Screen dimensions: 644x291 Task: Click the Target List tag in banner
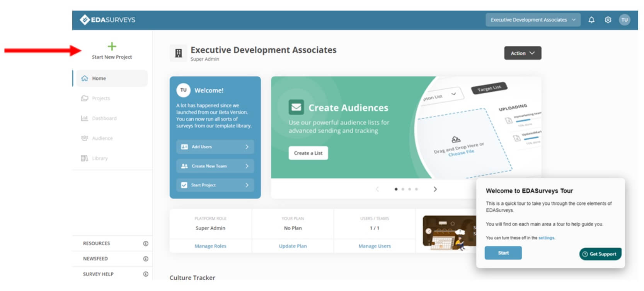(x=489, y=88)
